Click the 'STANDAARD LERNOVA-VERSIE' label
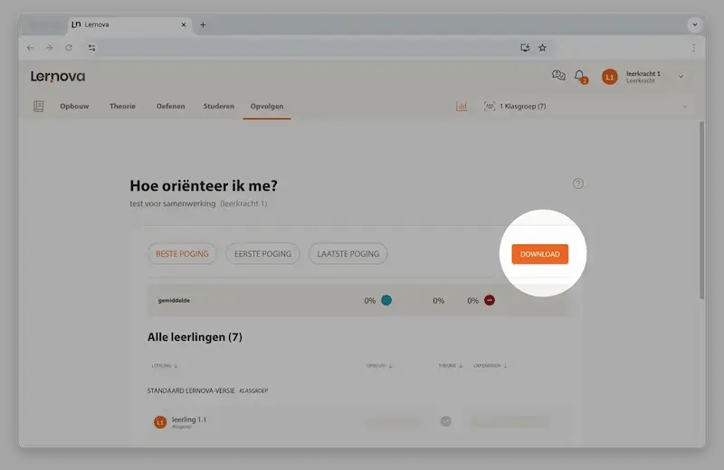This screenshot has width=724, height=470. (x=191, y=391)
